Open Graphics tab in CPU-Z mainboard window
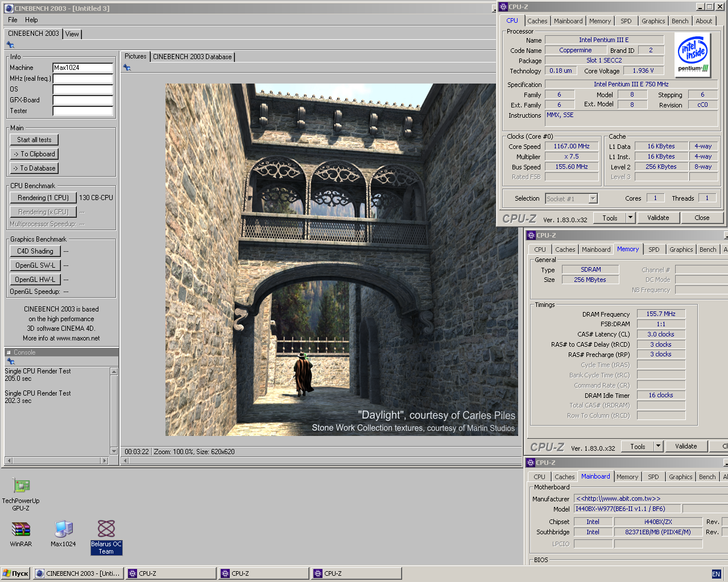The height and width of the screenshot is (582, 728). click(x=681, y=477)
